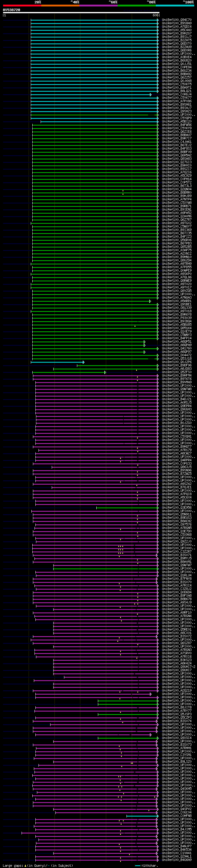Open the UniRef100_C5XKT5 entry

(x=177, y=84)
